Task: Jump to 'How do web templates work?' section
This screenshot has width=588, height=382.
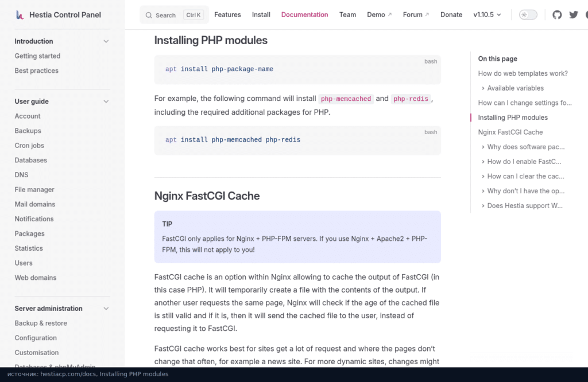Action: 523,73
